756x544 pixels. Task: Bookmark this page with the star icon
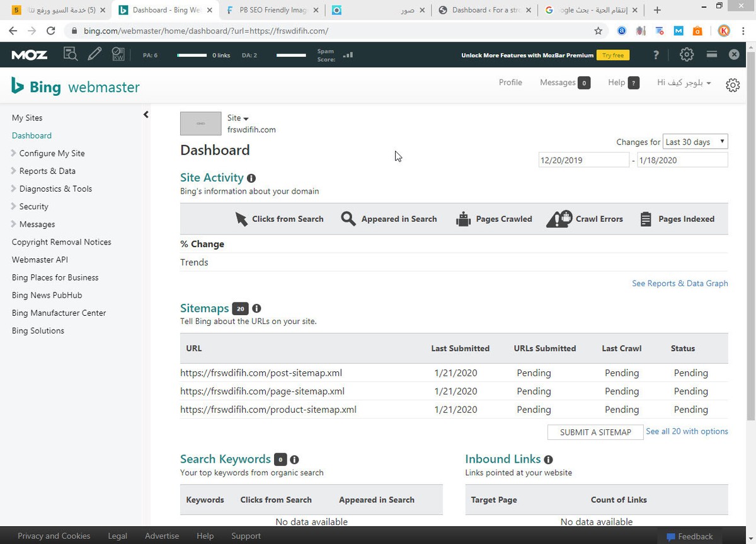tap(598, 31)
